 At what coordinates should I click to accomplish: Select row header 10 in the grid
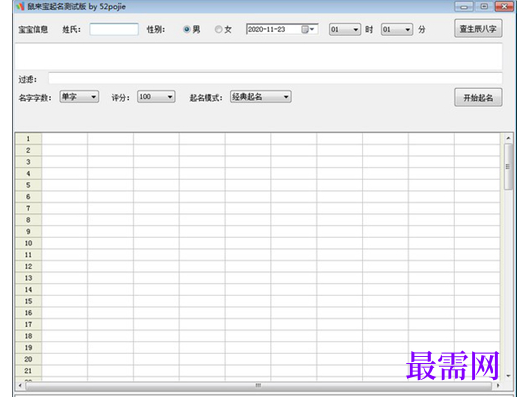[28, 243]
